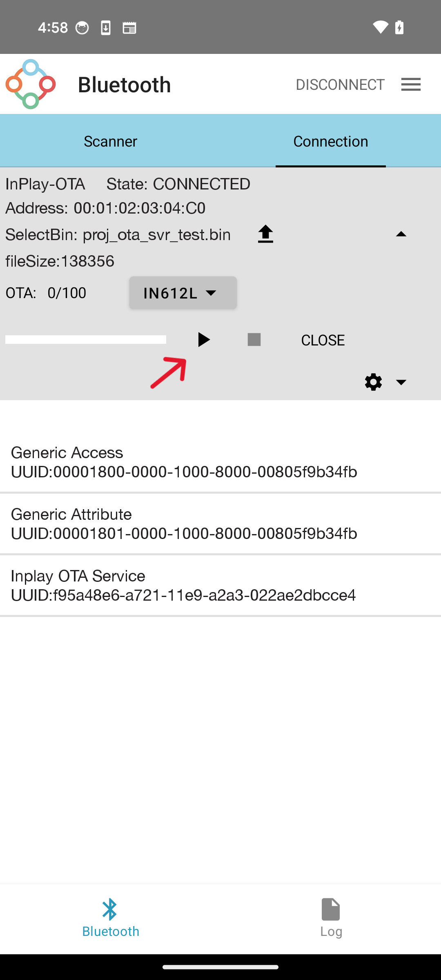Click the gear settings icon
Image resolution: width=441 pixels, height=980 pixels.
click(373, 382)
